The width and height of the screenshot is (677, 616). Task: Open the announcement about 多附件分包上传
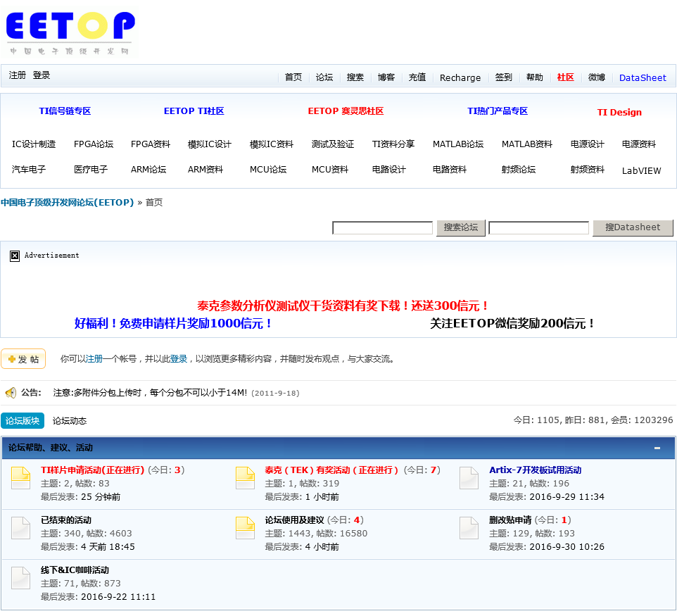pyautogui.click(x=151, y=393)
